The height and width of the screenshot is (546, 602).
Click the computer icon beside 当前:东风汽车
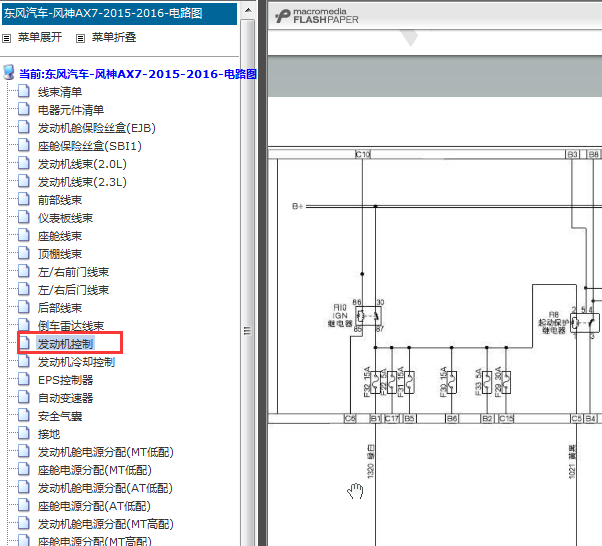[9, 72]
